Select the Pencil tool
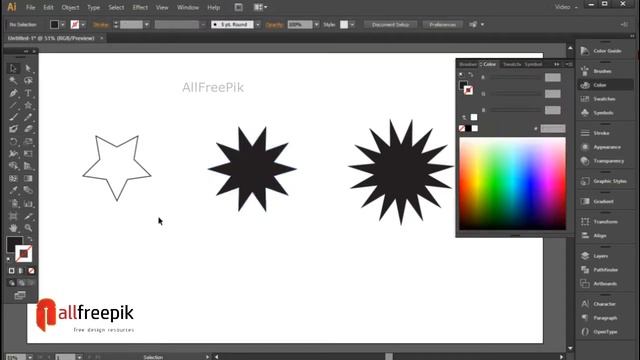 click(28, 118)
